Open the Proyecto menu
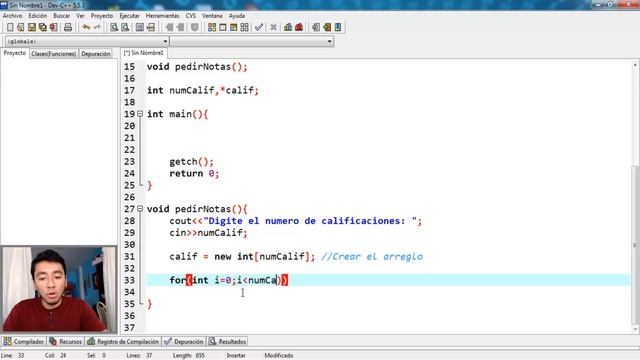Viewport: 640px width, 360px height. pos(102,16)
